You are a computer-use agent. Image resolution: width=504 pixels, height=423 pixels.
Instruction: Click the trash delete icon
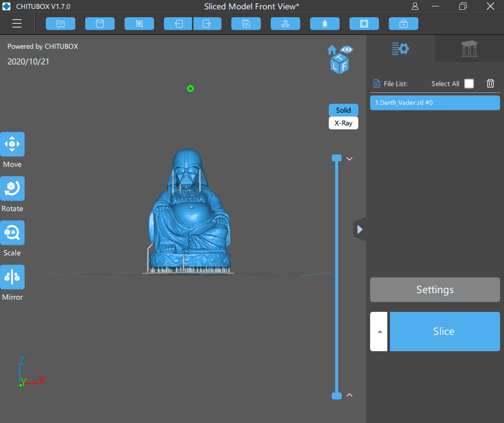(x=490, y=84)
